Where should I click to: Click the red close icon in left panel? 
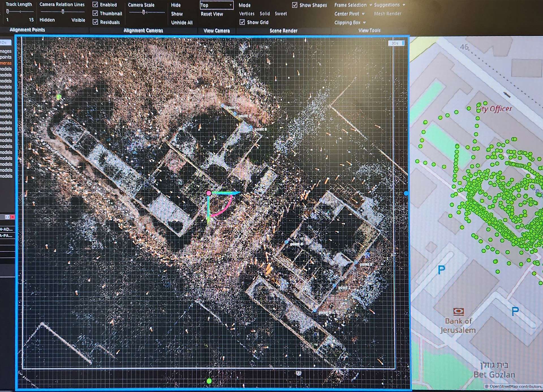point(12,217)
